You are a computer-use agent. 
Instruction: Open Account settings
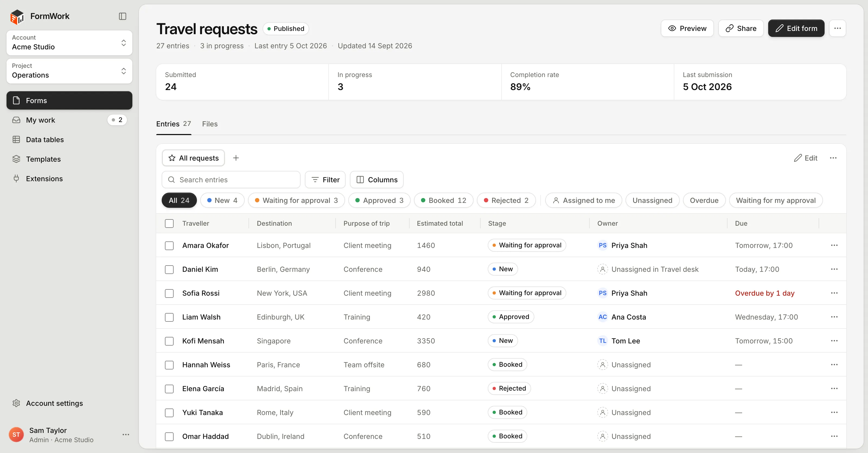tap(69, 403)
